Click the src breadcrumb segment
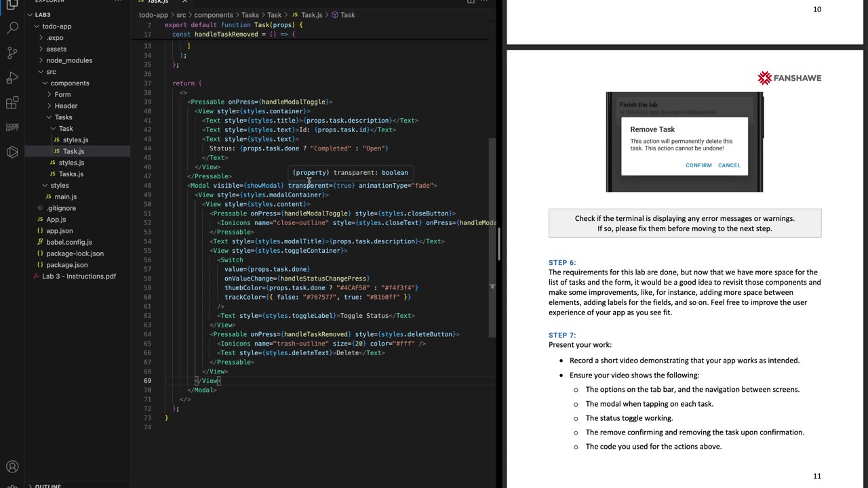The width and height of the screenshot is (868, 488). click(x=181, y=15)
